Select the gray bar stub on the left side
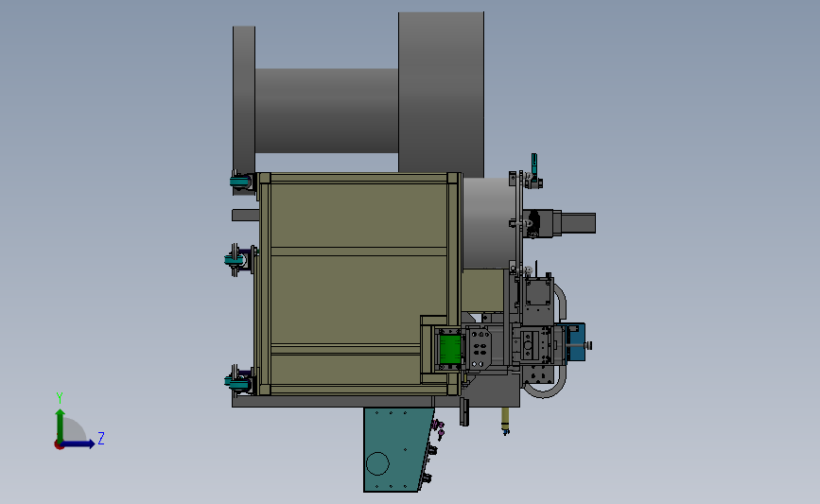 [x=245, y=215]
